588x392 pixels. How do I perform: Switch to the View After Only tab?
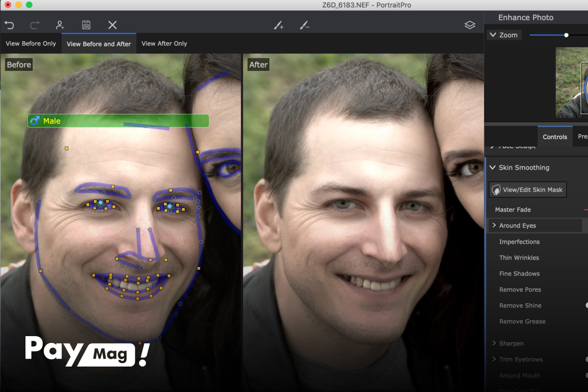pos(164,44)
